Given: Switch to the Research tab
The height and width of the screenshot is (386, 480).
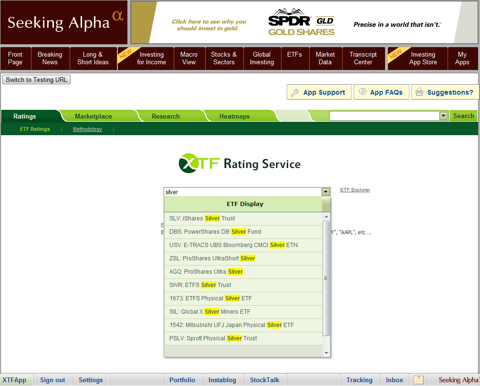Looking at the screenshot, I should pos(166,116).
